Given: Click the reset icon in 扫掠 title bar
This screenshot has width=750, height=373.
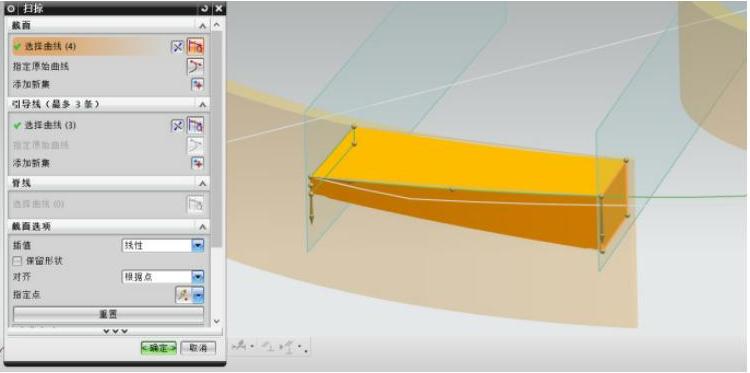Looking at the screenshot, I should click(204, 8).
